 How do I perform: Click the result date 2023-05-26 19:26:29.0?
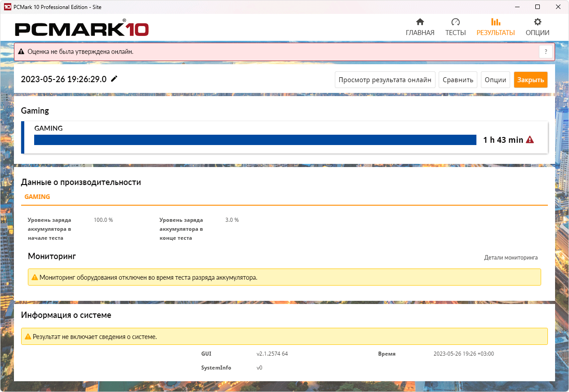click(64, 79)
